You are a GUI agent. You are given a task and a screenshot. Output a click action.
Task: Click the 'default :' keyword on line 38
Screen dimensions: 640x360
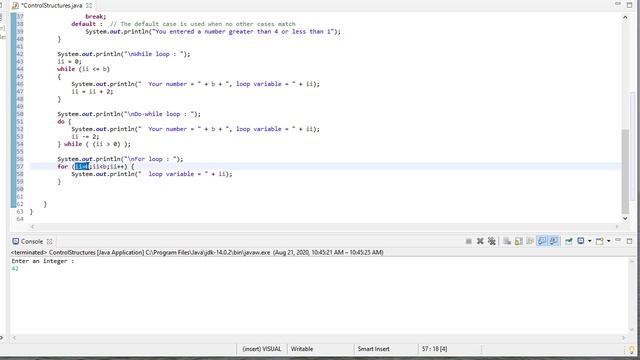(87, 24)
